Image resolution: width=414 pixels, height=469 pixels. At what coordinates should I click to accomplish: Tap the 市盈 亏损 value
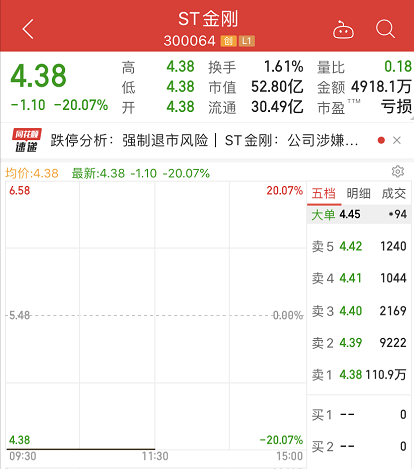coord(396,107)
